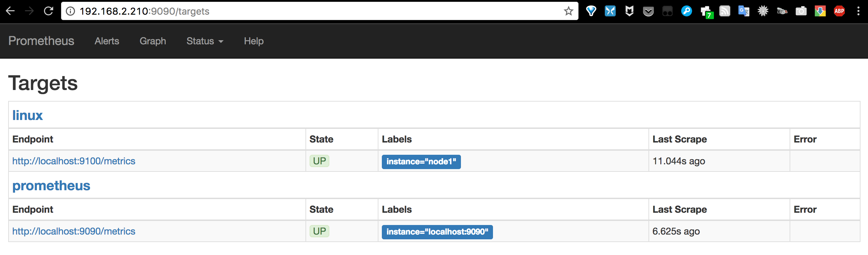Open the Alerts page in navbar
Image resolution: width=868 pixels, height=255 pixels.
(107, 41)
